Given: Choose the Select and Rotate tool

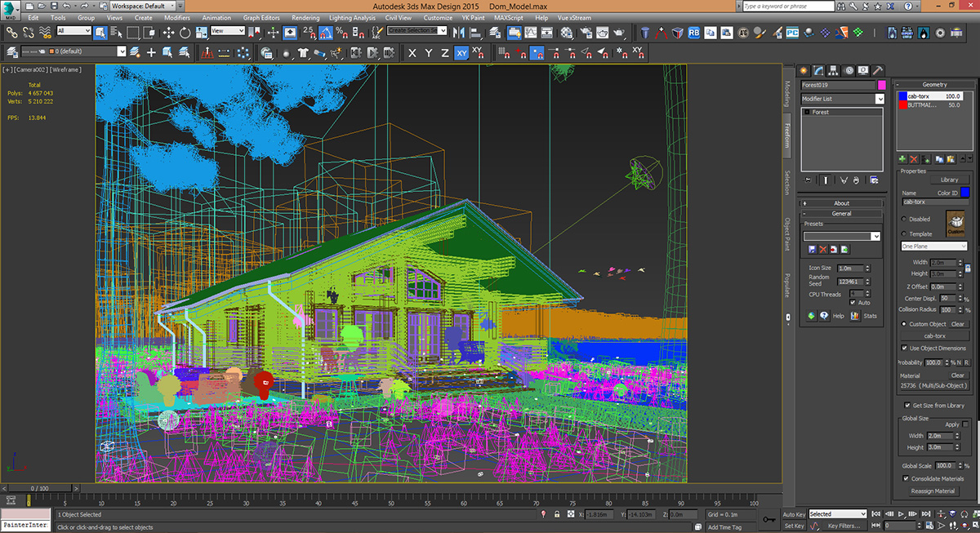Looking at the screenshot, I should click(x=185, y=33).
